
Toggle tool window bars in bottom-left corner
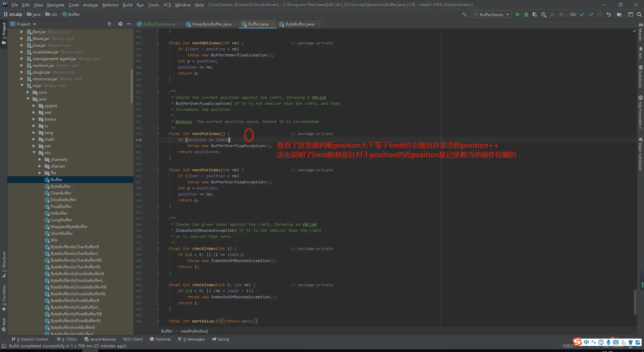pos(4,346)
